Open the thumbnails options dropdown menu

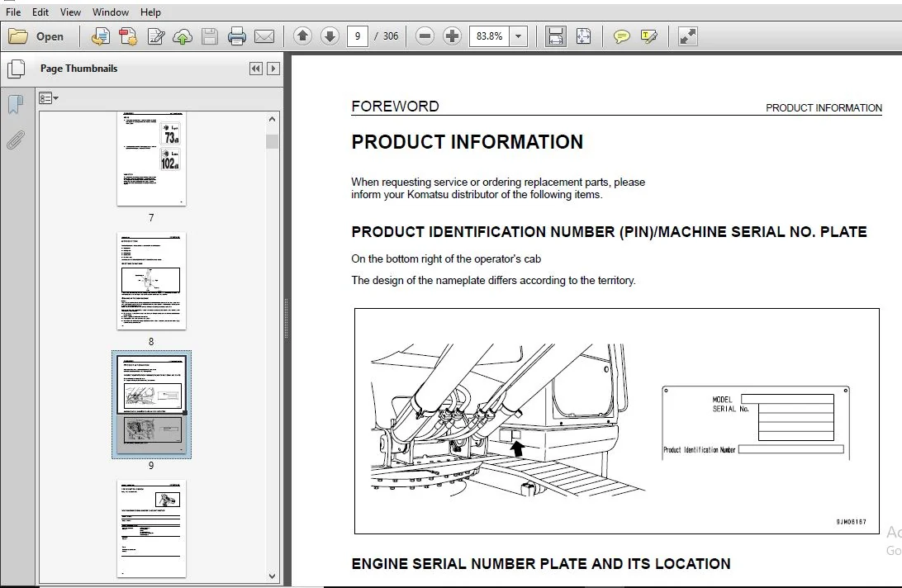[48, 98]
